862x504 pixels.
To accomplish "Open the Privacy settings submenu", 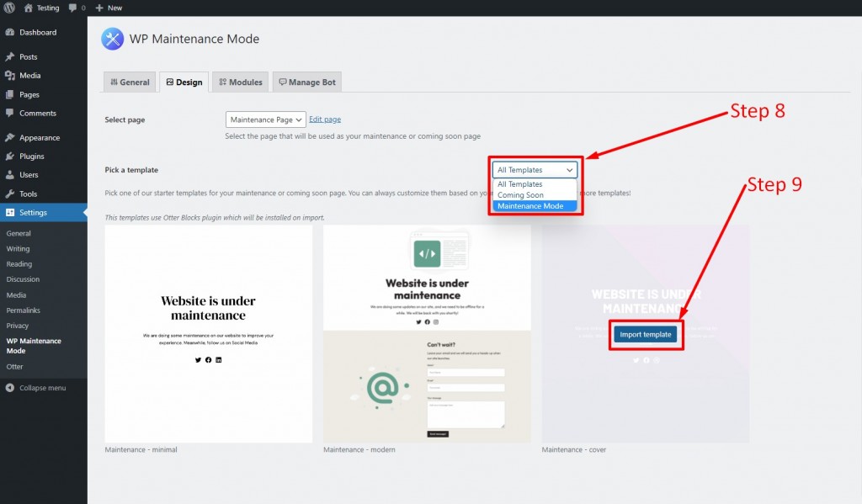I will pyautogui.click(x=18, y=326).
